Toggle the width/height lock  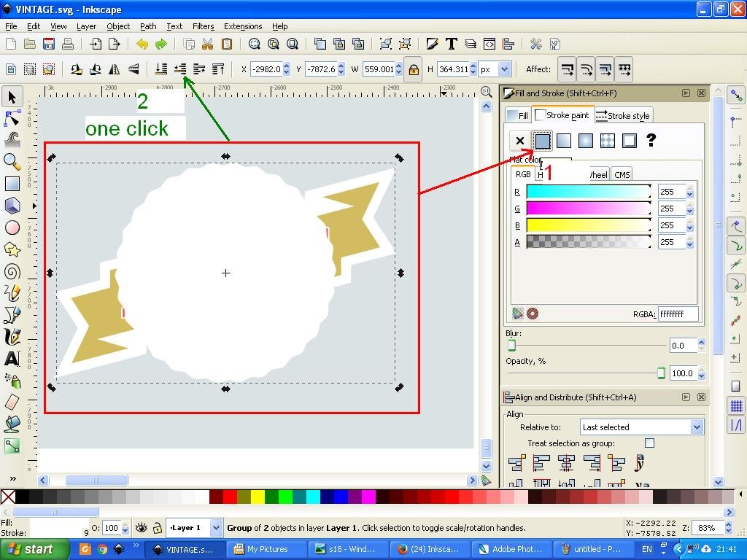click(414, 69)
